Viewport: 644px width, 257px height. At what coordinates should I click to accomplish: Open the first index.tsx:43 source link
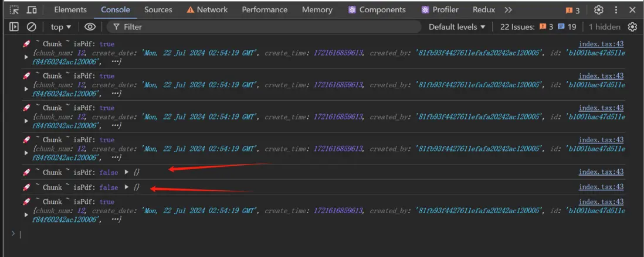click(601, 44)
